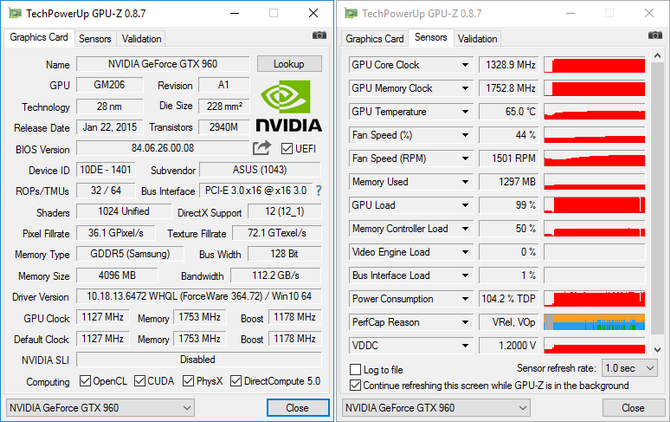Toggle the PhysX checkbox
The height and width of the screenshot is (422, 670).
pyautogui.click(x=188, y=381)
